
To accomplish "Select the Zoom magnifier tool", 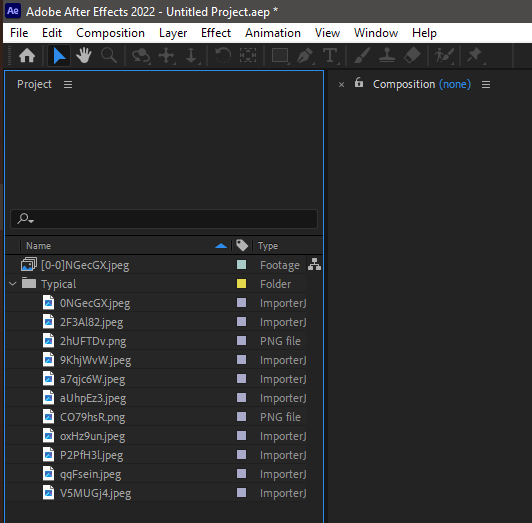I will pos(109,55).
